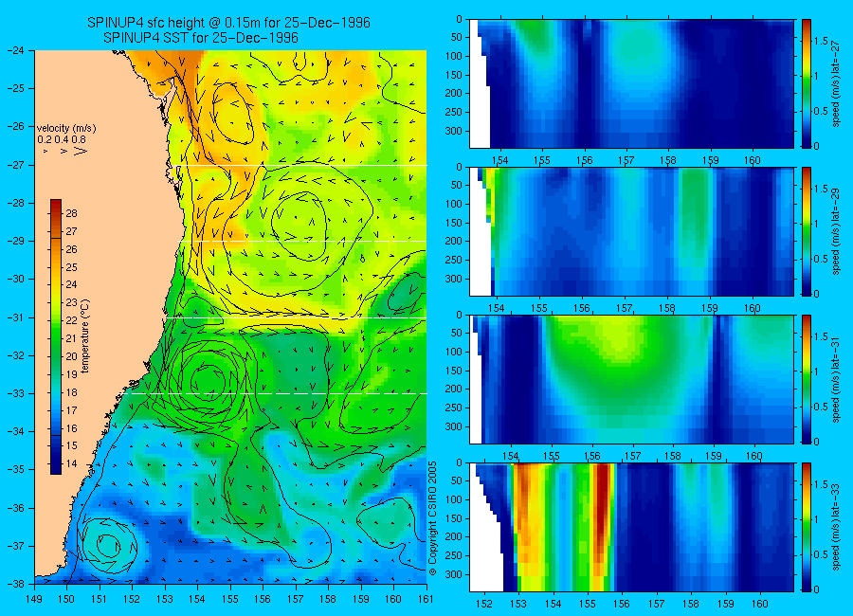Click the '157' longitude tick under lat=-27 section
853x616 pixels.
[626, 160]
